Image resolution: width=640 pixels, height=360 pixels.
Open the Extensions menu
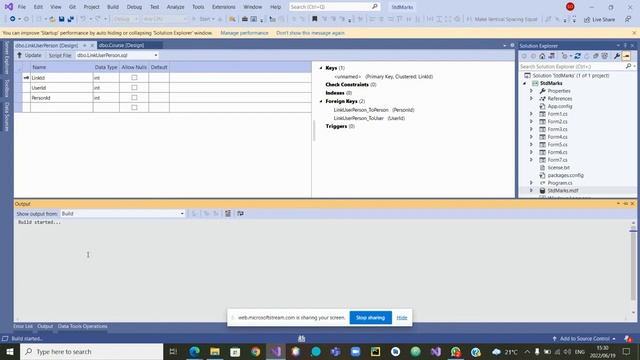[224, 7]
